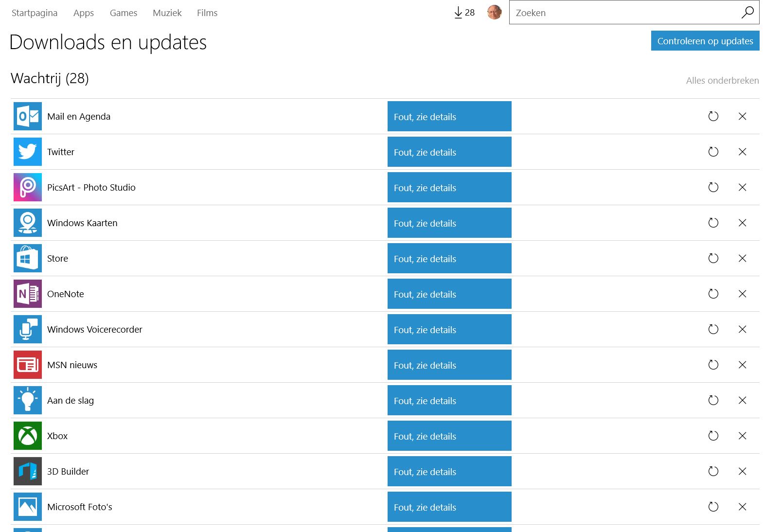Cancel the Xbox download
Image resolution: width=764 pixels, height=532 pixels.
[x=743, y=436]
